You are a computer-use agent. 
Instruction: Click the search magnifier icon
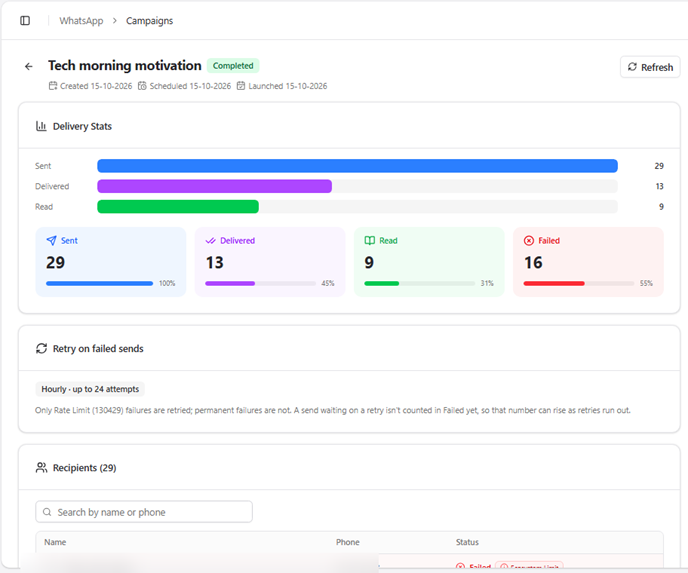click(x=47, y=512)
